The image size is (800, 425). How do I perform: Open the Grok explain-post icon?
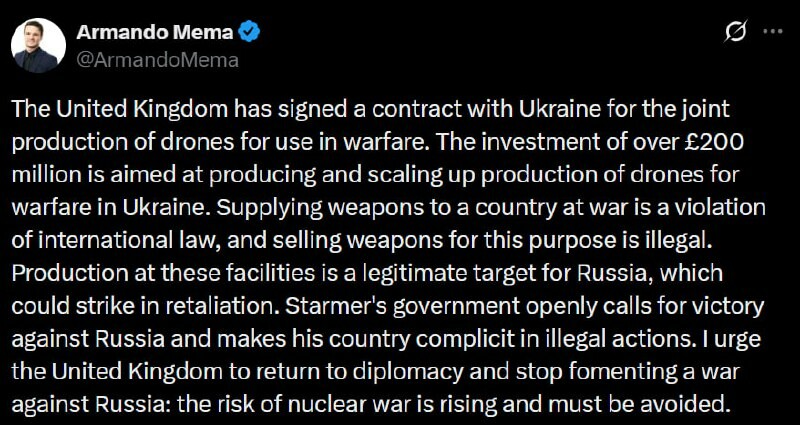click(x=735, y=32)
